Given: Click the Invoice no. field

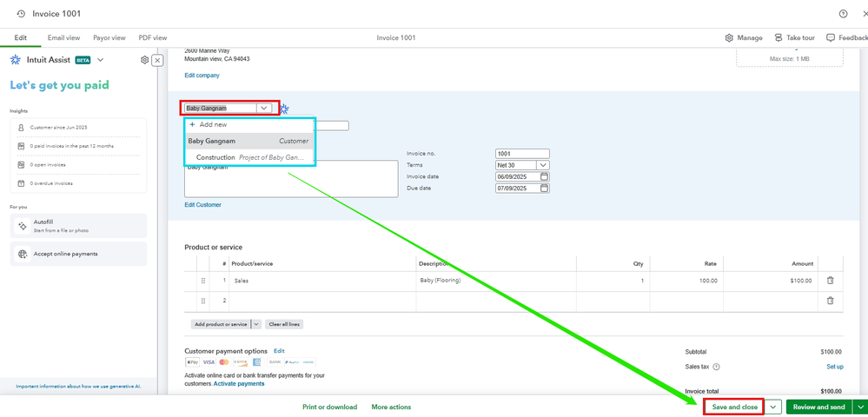Looking at the screenshot, I should (522, 154).
